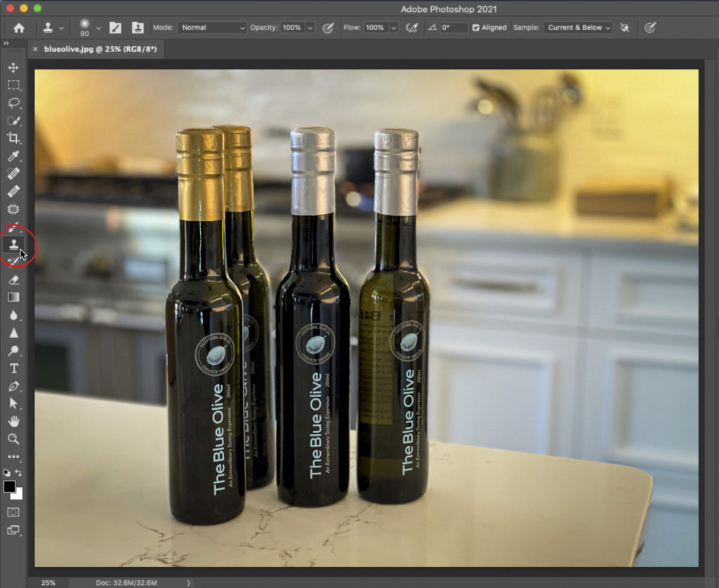Toggle pressure for opacity
The height and width of the screenshot is (588, 719).
coord(327,28)
